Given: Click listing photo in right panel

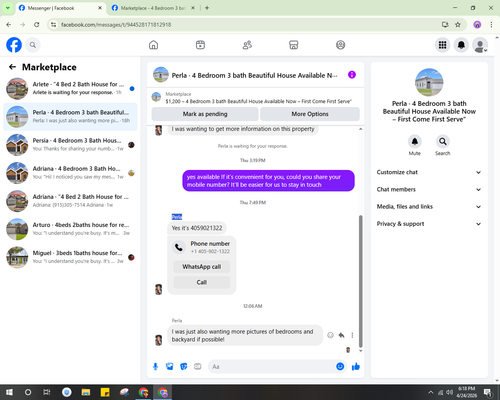Looking at the screenshot, I should pos(429,82).
